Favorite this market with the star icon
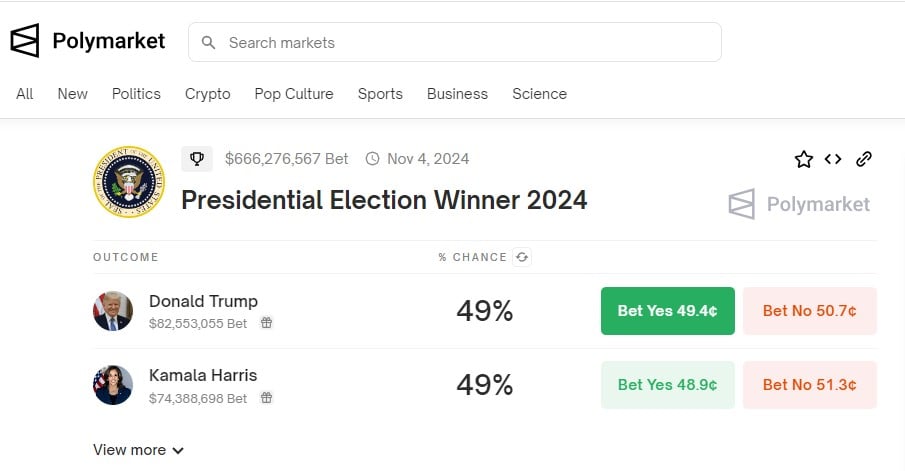The height and width of the screenshot is (471, 905). [803, 159]
